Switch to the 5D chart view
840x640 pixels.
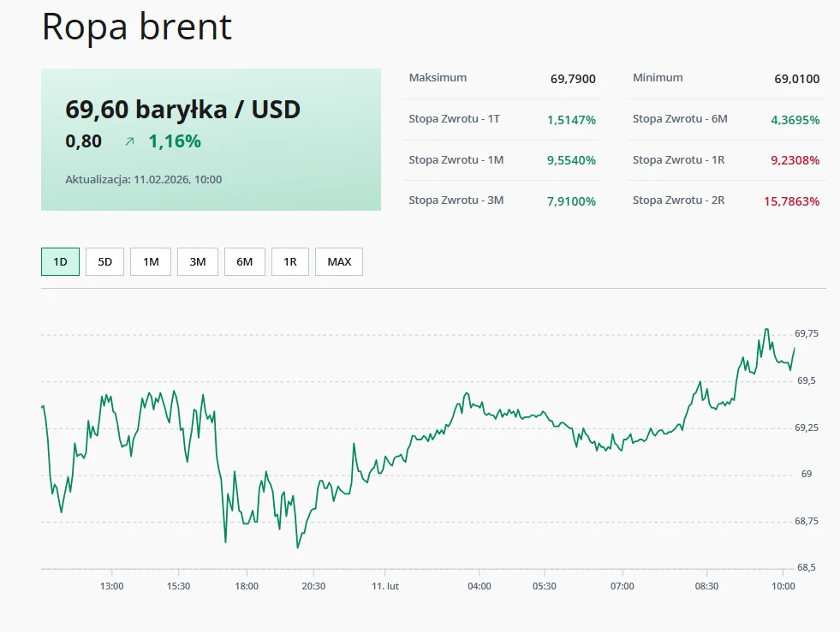tap(104, 261)
